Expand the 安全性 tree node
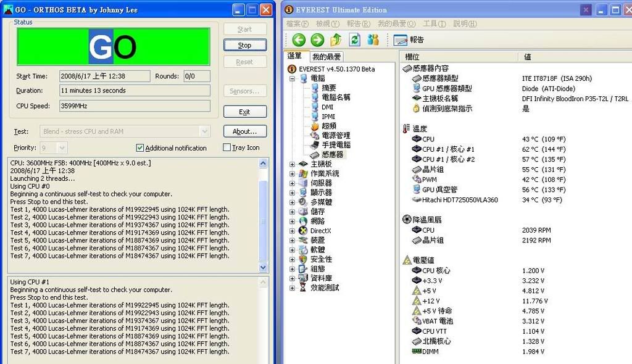 [x=292, y=259]
